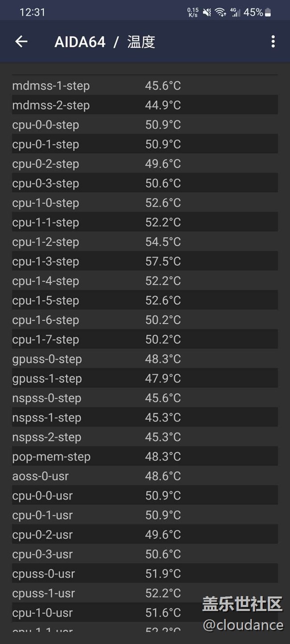Tap the battery icon in status bar
Screen dimensions: 290x644
pyautogui.click(x=268, y=12)
